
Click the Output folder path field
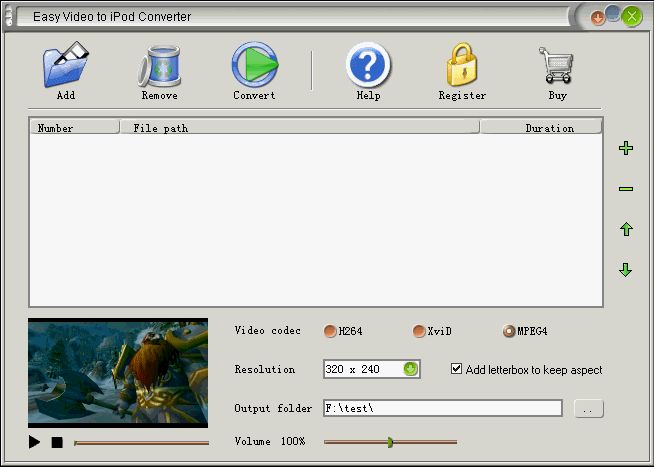pos(443,408)
